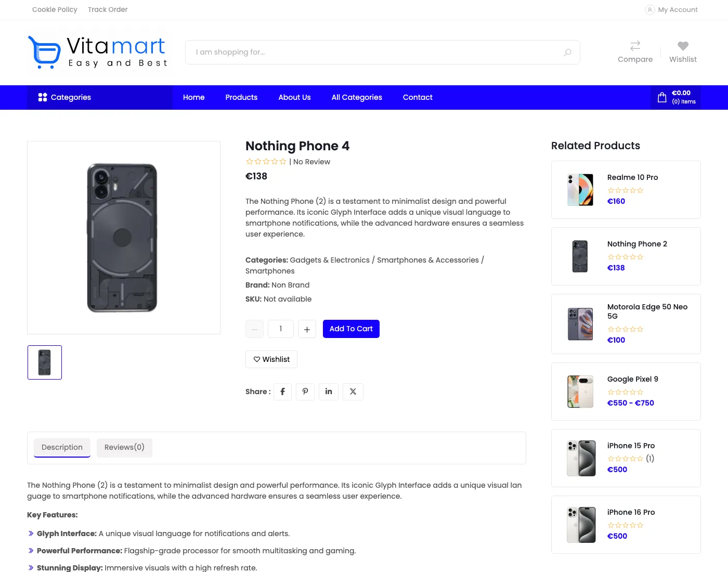Open the Gadgets & Electronics category link
This screenshot has width=728, height=572.
(x=330, y=260)
